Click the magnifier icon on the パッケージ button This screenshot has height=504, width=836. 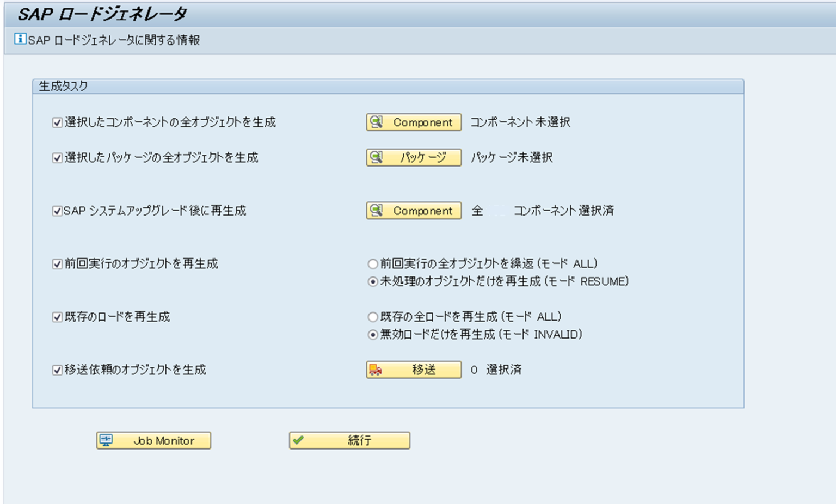[375, 158]
